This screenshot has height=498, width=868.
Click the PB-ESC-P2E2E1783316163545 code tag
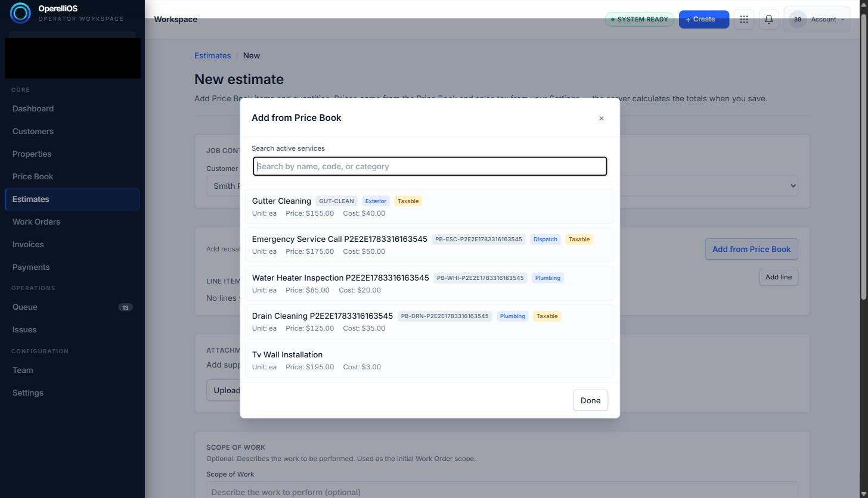point(479,239)
